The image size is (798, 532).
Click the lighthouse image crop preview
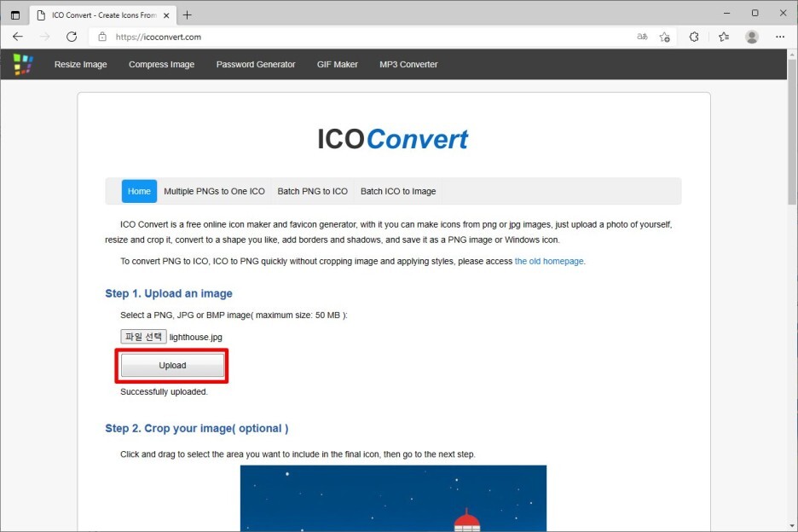coord(393,499)
